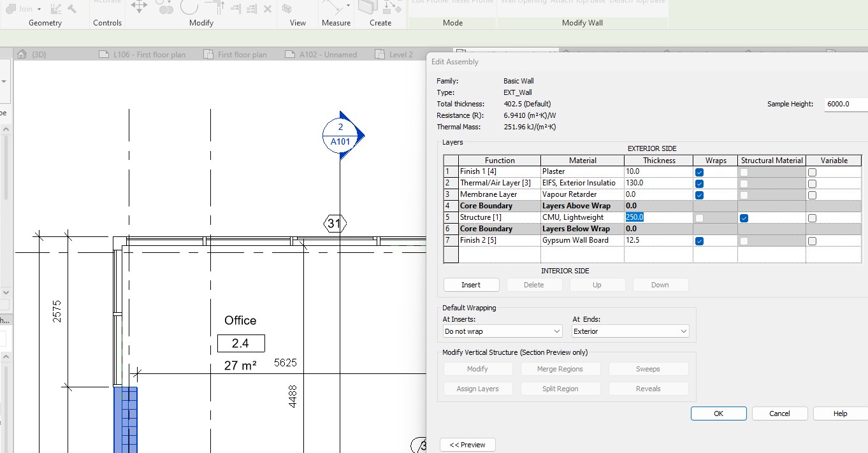The height and width of the screenshot is (453, 868).
Task: Confirm with the OK button
Action: 718,413
